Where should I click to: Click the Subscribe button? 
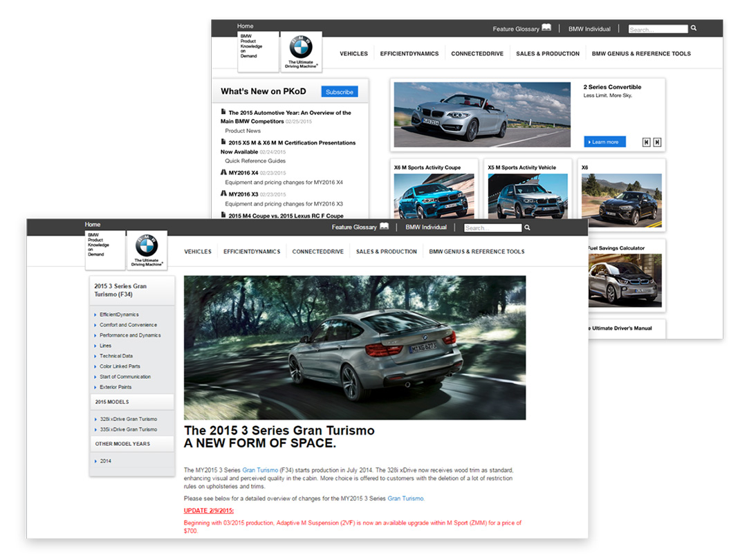340,92
